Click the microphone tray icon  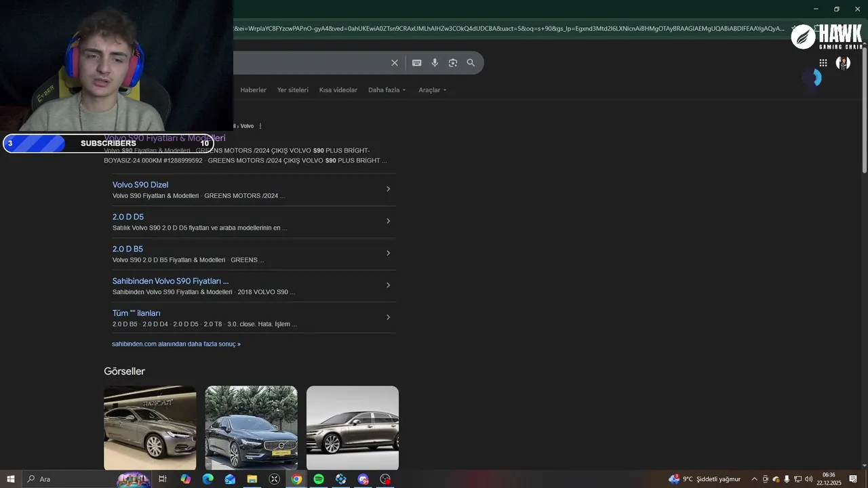coord(787,479)
